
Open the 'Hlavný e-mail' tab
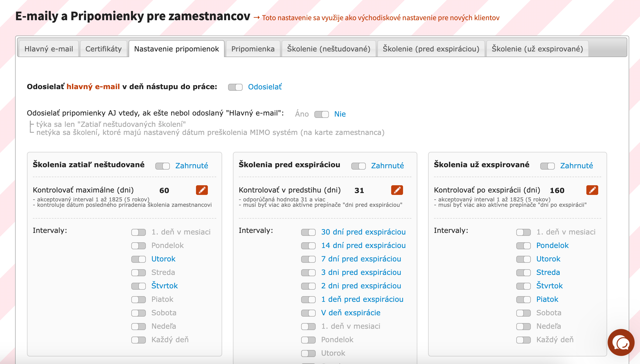point(49,49)
